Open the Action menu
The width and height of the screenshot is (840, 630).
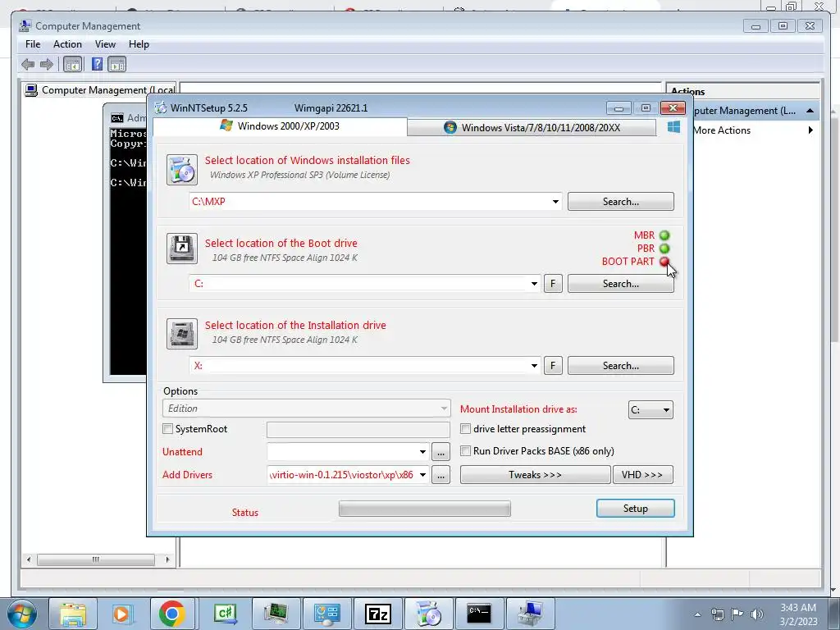click(x=67, y=44)
